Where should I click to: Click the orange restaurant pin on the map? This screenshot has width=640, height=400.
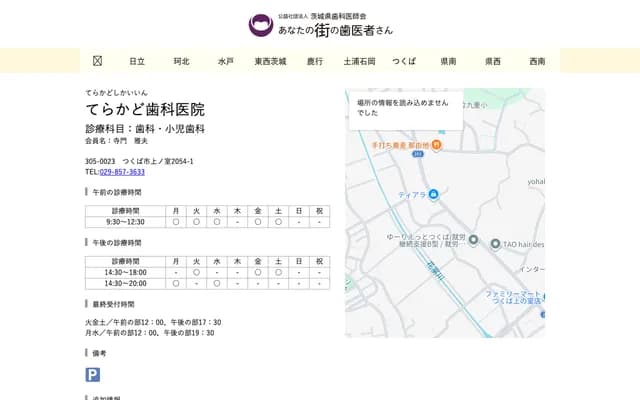click(436, 145)
